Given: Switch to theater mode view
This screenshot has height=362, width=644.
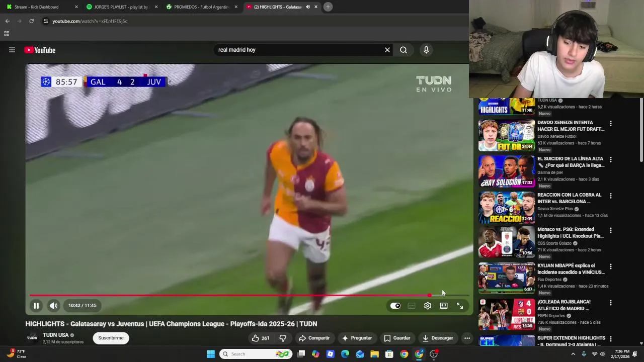Looking at the screenshot, I should 444,306.
